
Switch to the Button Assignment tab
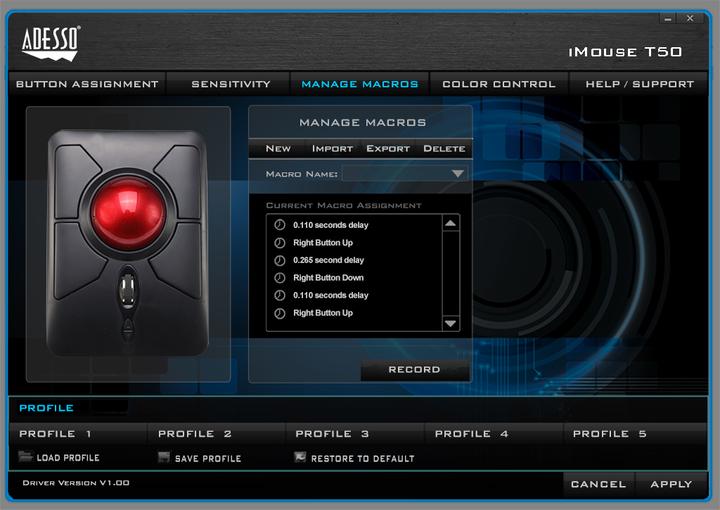(x=87, y=85)
